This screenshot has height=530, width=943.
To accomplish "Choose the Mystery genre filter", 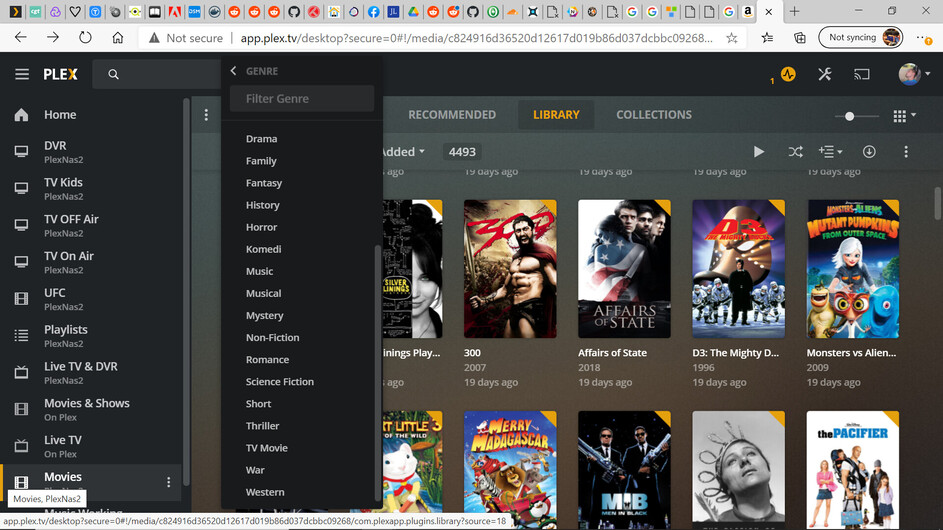I will click(265, 315).
